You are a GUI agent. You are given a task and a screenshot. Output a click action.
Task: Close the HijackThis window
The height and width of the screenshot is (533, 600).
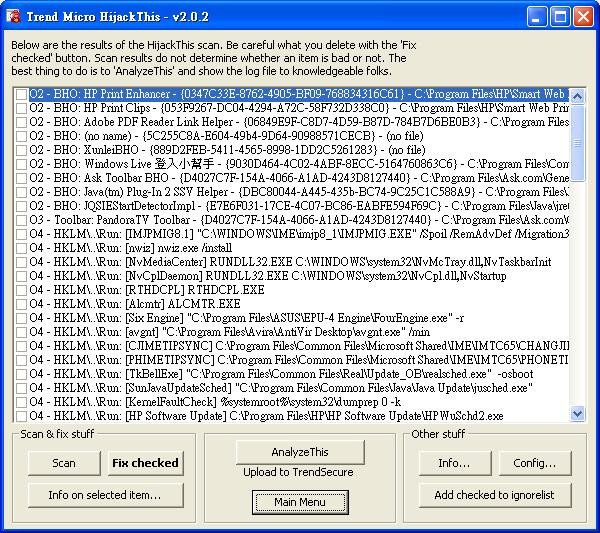click(584, 17)
